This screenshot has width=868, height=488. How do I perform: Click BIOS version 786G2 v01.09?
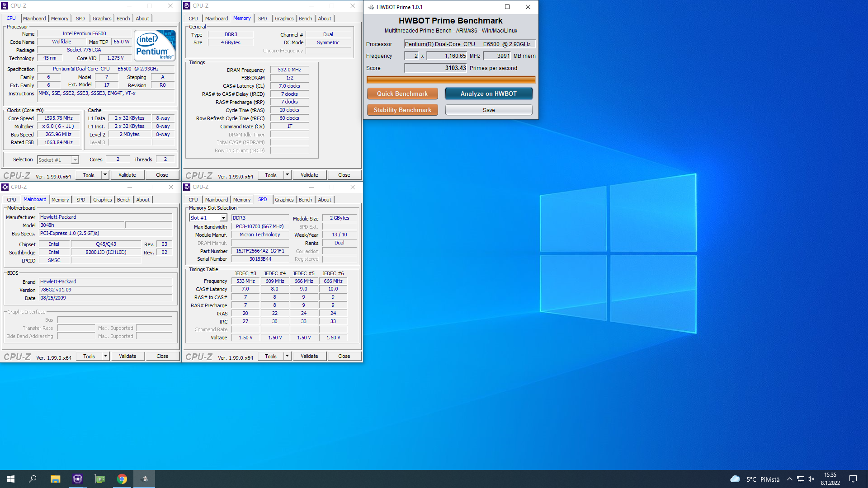pyautogui.click(x=105, y=290)
